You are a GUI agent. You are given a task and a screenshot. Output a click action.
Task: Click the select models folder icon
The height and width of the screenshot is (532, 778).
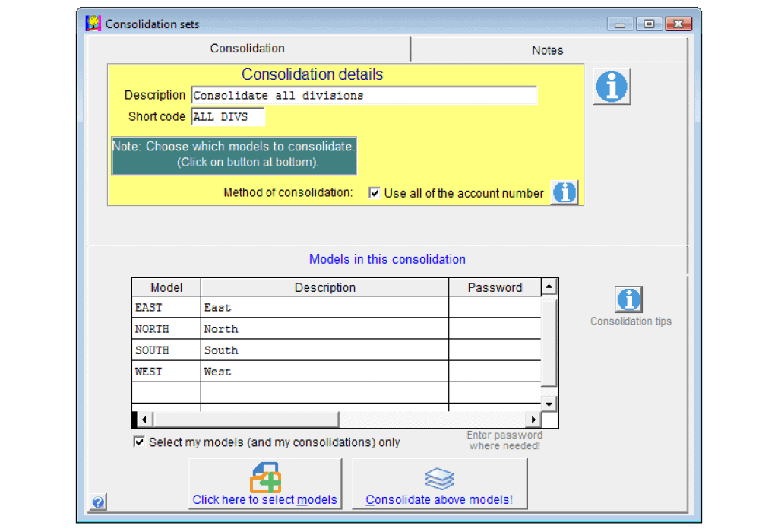point(265,477)
